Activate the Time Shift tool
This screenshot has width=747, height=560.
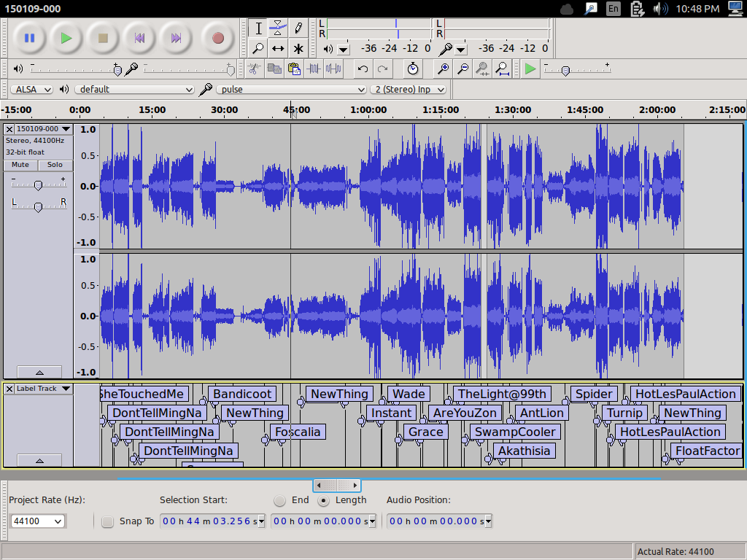click(x=278, y=49)
